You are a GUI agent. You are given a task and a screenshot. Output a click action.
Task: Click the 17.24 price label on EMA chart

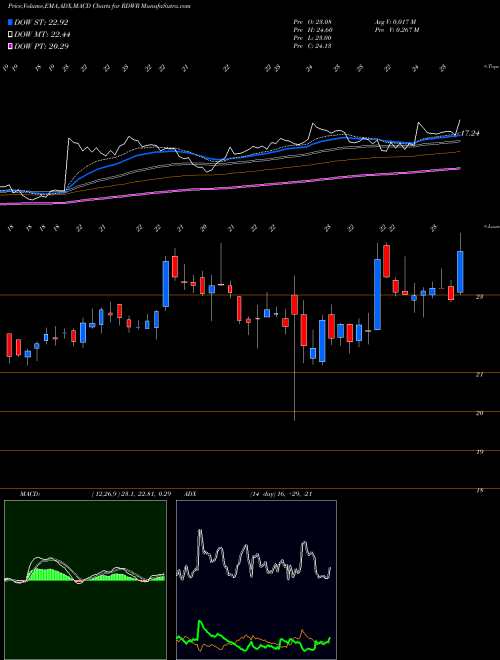[470, 133]
